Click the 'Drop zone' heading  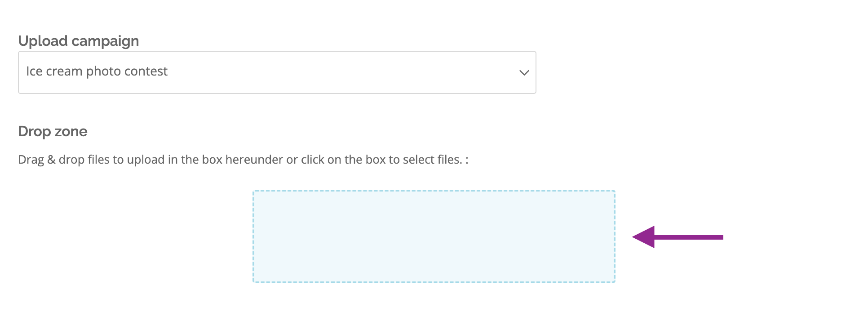53,131
